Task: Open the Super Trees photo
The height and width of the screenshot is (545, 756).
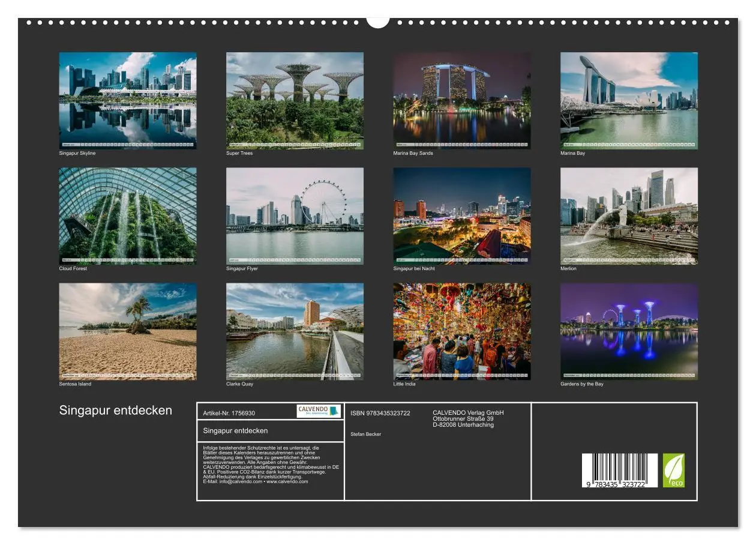Action: [x=295, y=100]
